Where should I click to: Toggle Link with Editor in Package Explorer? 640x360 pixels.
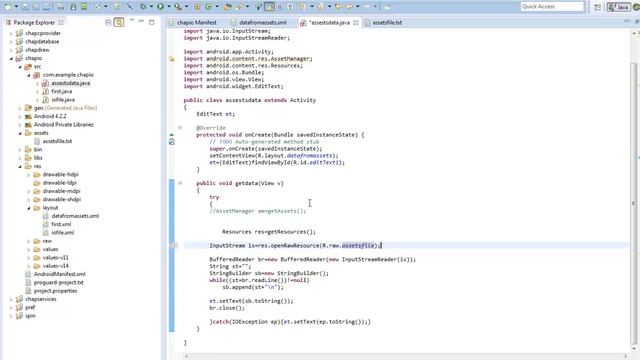coord(119,22)
